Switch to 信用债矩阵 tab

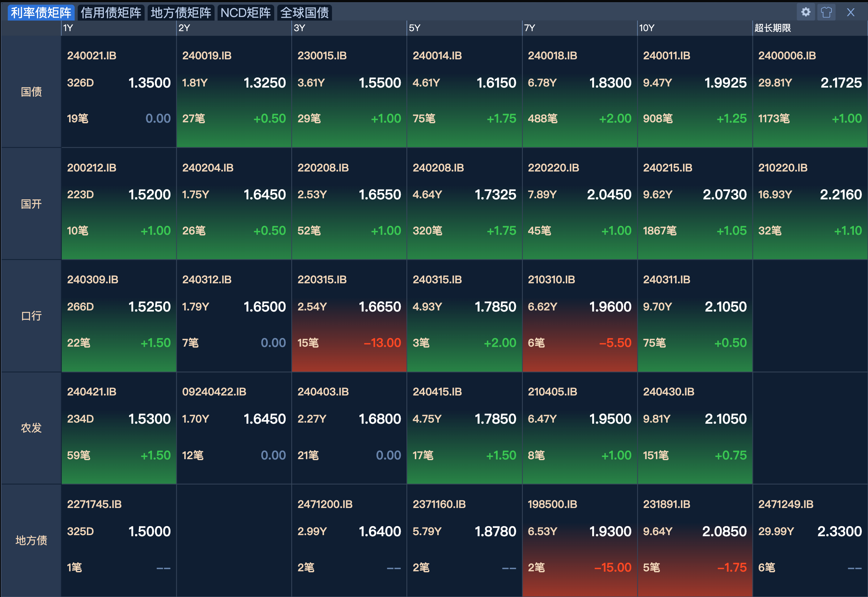click(x=111, y=13)
